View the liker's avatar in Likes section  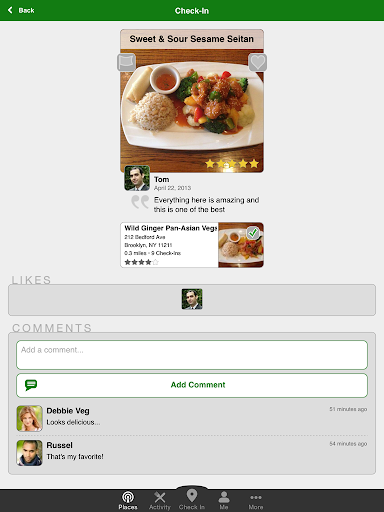pos(192,299)
